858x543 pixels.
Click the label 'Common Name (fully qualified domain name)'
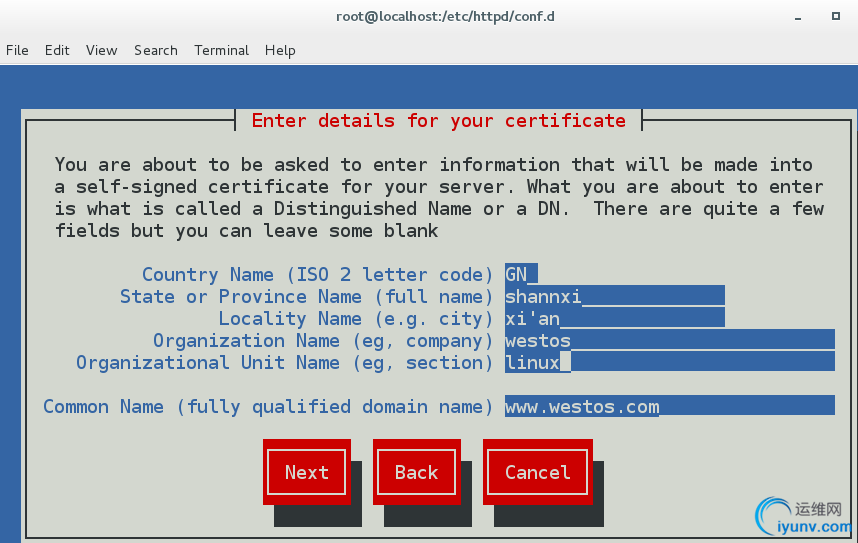[x=268, y=406]
